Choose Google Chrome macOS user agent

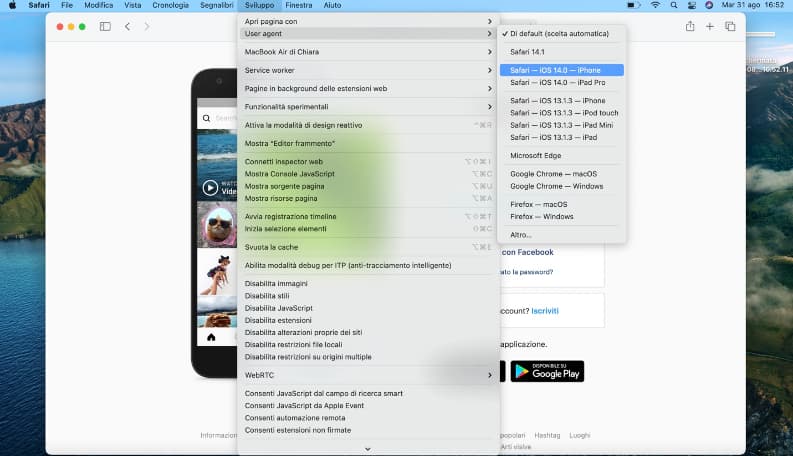tap(561, 174)
